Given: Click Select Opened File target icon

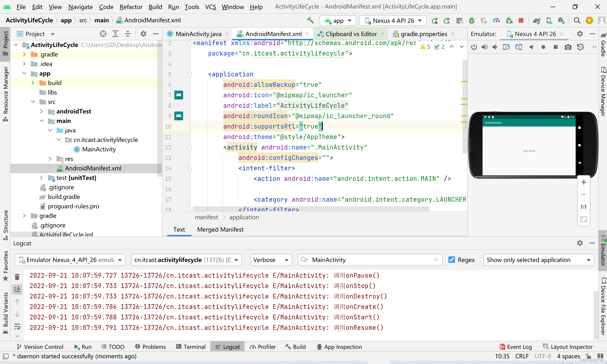Looking at the screenshot, I should coord(103,34).
